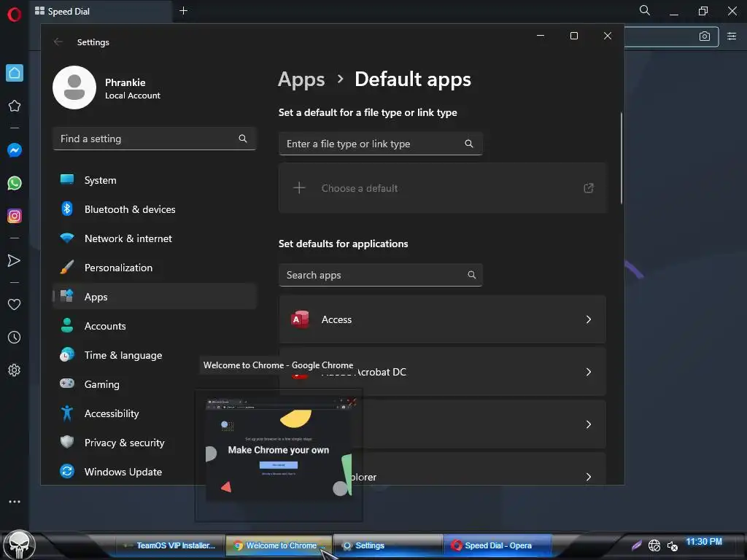Expand the Explorer app row chevron
Viewport: 747px width, 560px height.
(589, 477)
